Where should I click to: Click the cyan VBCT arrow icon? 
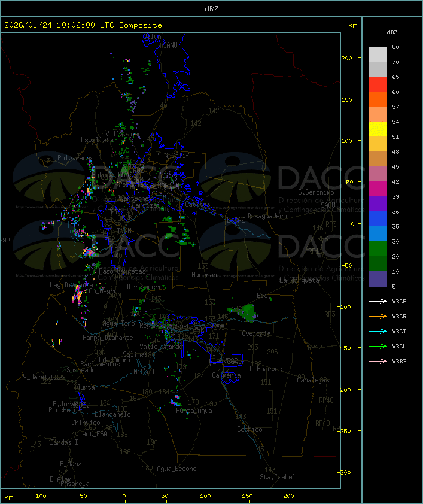tap(378, 332)
